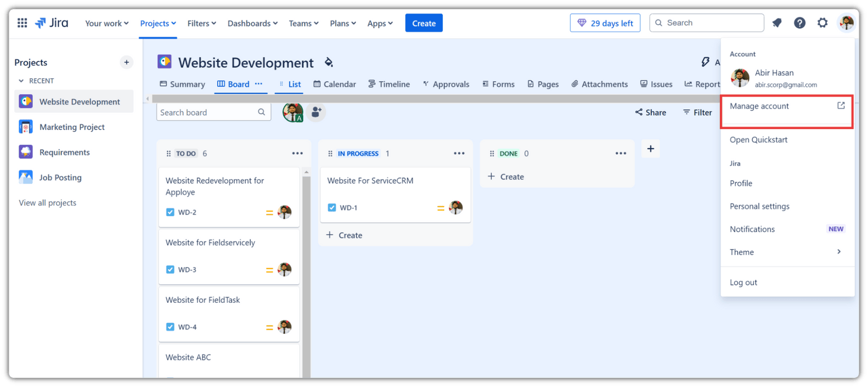Click the WD-2 task type checkbox
Viewport: 868px width, 387px height.
click(x=170, y=212)
